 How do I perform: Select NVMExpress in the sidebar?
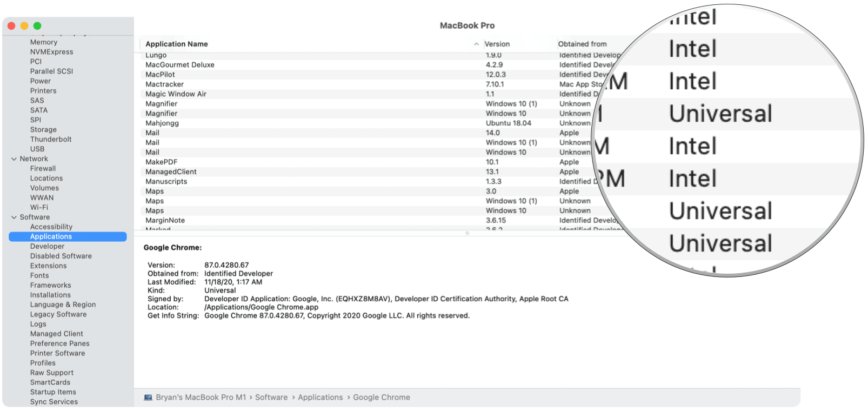click(x=52, y=52)
